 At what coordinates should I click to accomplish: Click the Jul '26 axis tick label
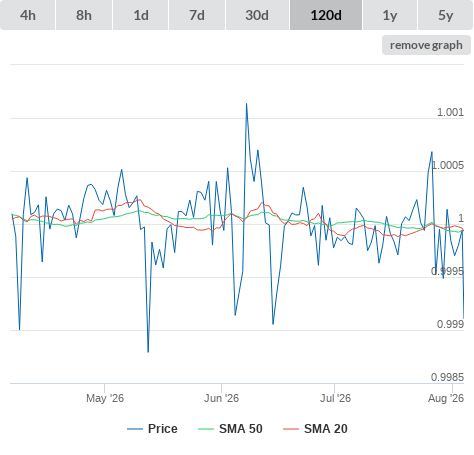335,398
